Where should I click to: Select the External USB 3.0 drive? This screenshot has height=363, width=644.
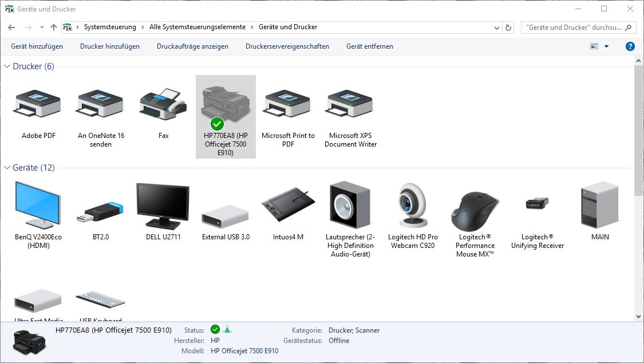pos(226,216)
